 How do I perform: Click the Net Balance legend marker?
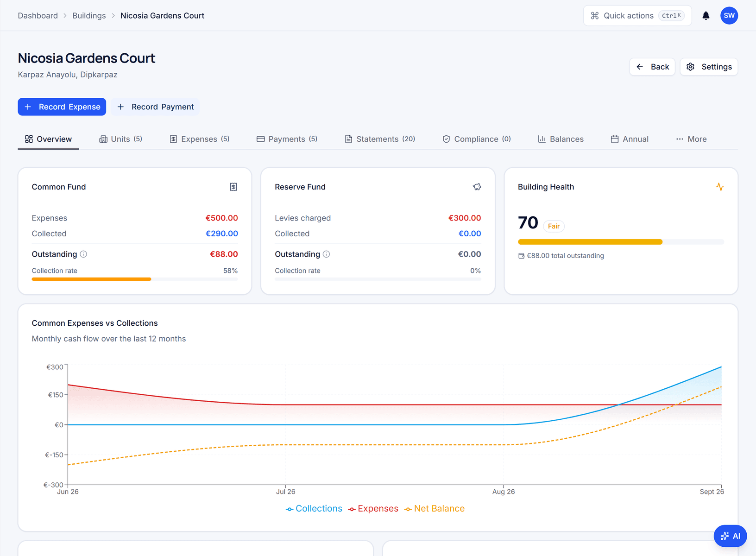click(408, 509)
